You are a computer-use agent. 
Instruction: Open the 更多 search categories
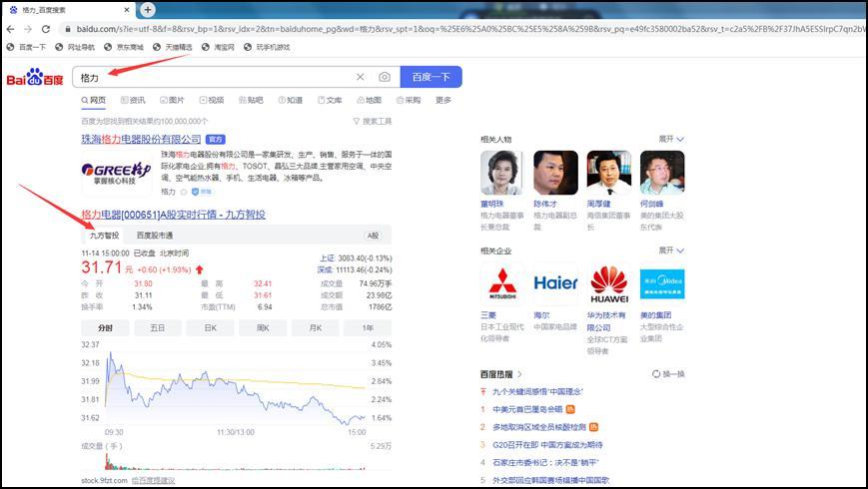[x=443, y=100]
